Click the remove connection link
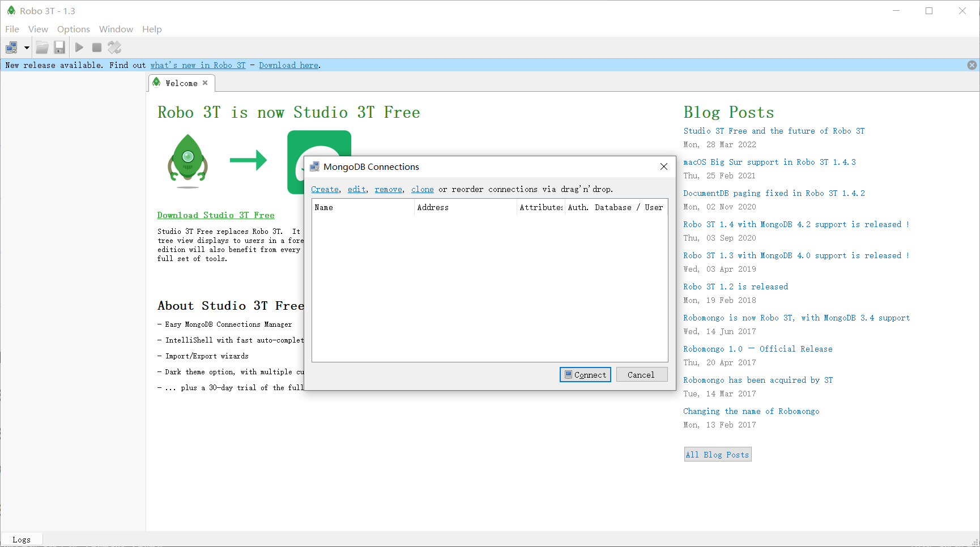Screen dimensions: 980x547 click(x=388, y=189)
